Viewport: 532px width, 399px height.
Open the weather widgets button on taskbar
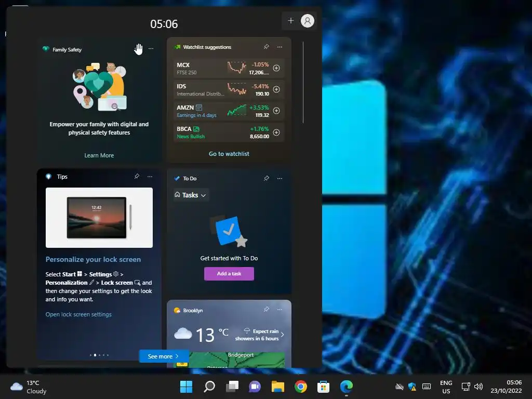[x=28, y=387]
